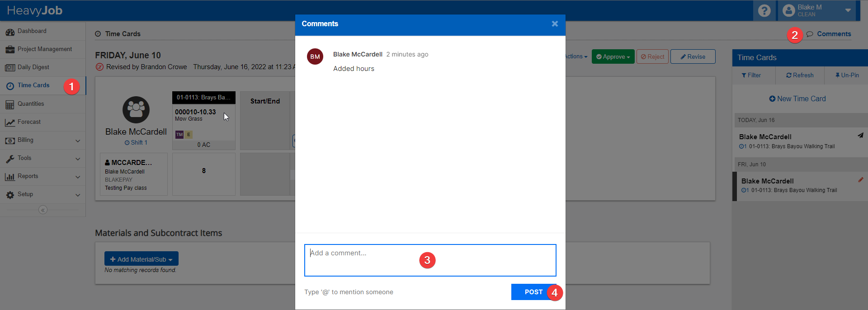Image resolution: width=868 pixels, height=310 pixels.
Task: Click the crew icon above Blake McCardell
Action: point(136,110)
